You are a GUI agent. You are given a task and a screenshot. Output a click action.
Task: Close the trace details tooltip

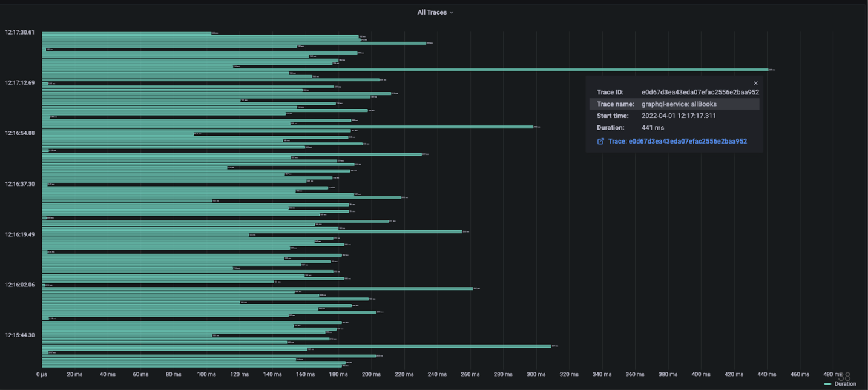755,83
